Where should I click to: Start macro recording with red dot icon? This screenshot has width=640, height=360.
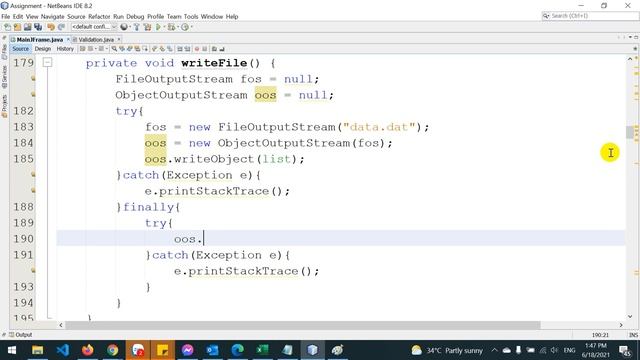tap(197, 49)
